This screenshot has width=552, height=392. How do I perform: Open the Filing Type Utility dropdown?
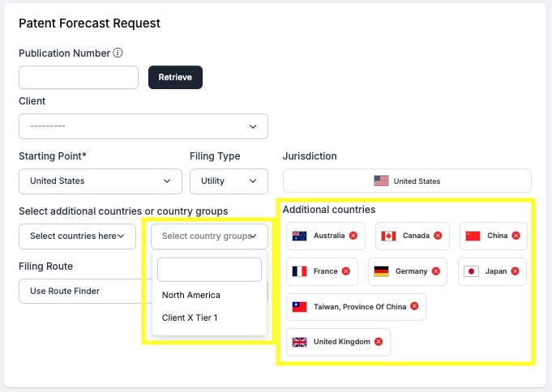pos(229,181)
